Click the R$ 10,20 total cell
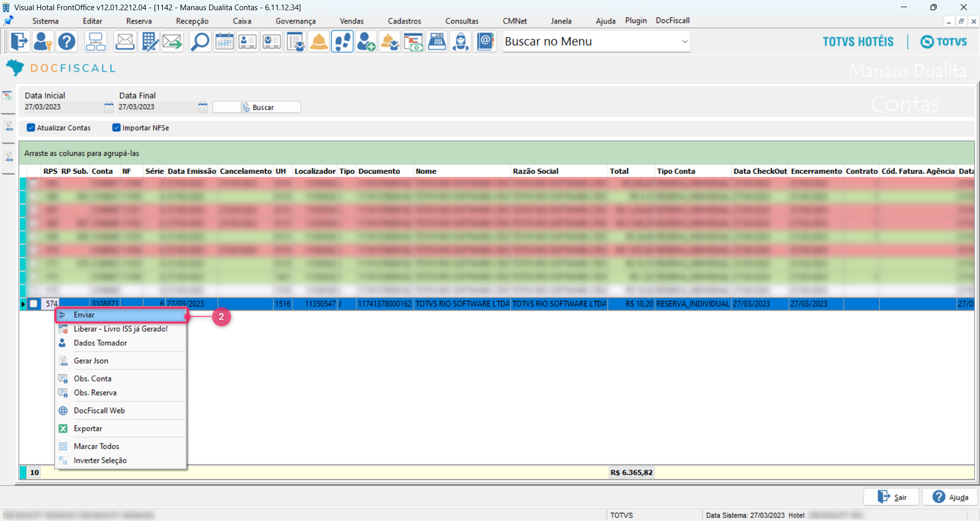Screen dimensions: 980x521 coord(631,304)
